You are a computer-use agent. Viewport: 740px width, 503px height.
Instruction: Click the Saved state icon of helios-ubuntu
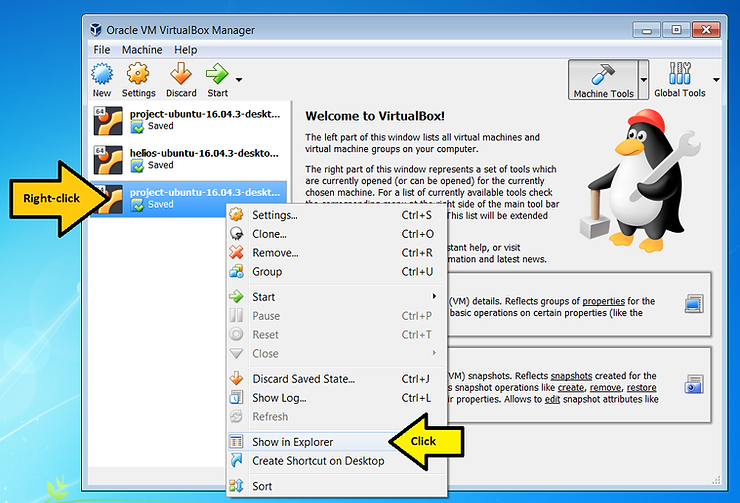click(x=137, y=166)
